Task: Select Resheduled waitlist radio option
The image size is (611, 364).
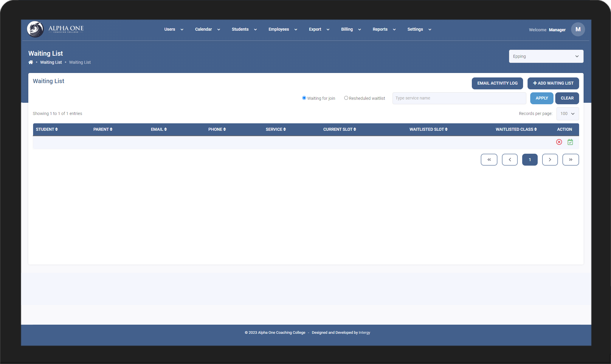Action: point(346,98)
